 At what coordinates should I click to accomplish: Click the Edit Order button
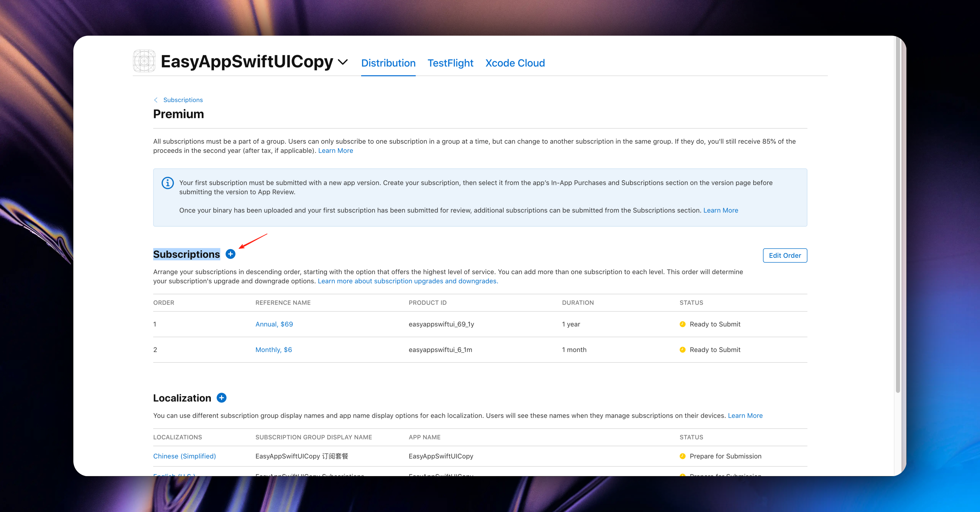[784, 256]
